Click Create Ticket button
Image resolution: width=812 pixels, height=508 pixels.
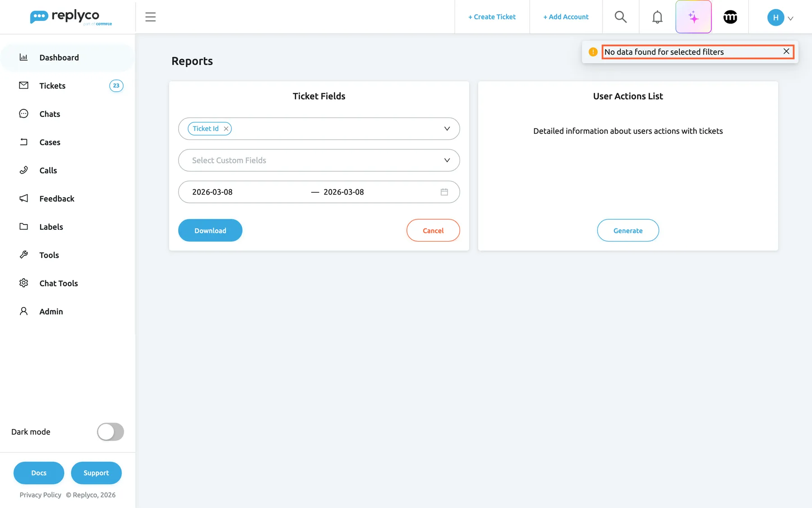492,17
